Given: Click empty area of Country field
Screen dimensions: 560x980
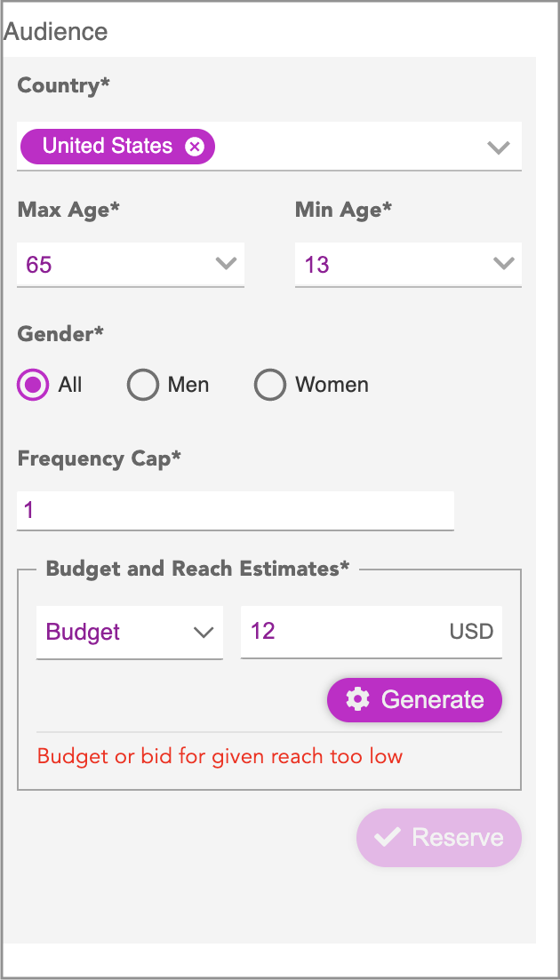Looking at the screenshot, I should pos(350,147).
